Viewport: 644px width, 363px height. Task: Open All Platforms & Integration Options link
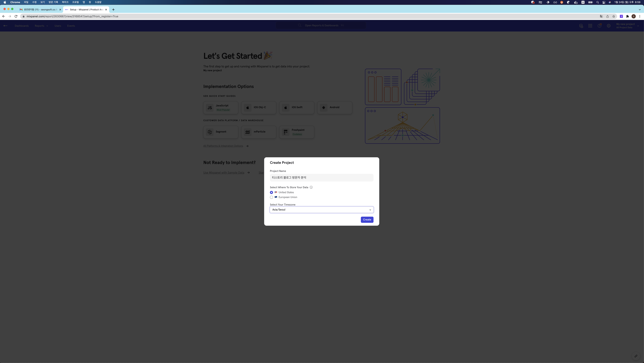[x=223, y=146]
